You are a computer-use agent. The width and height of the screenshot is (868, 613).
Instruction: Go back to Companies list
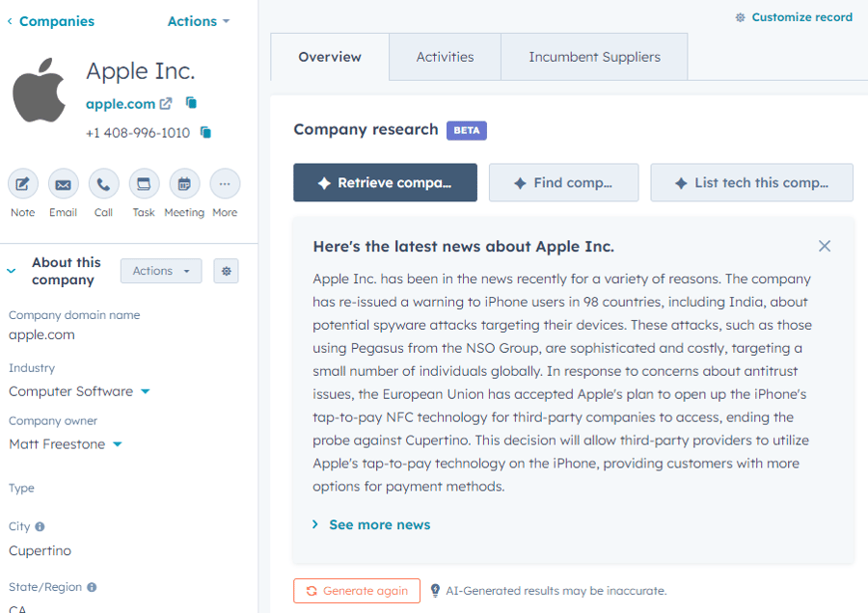click(51, 21)
